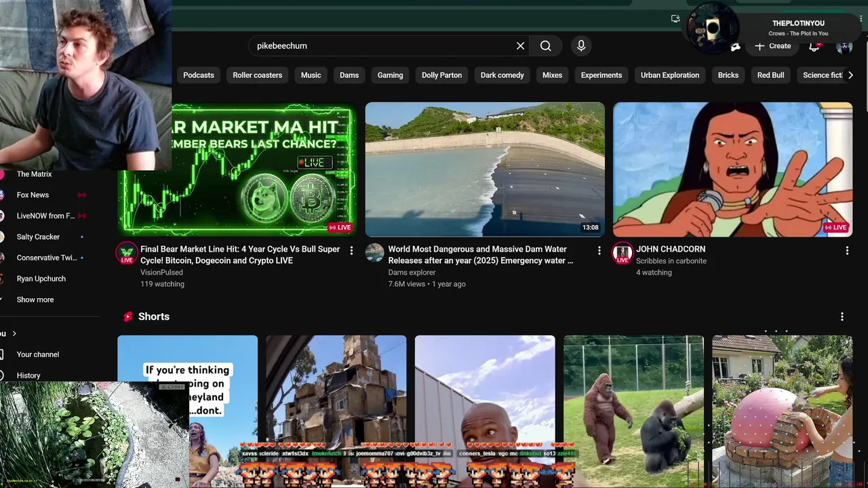
Task: Open the notifications bell
Action: [x=814, y=46]
